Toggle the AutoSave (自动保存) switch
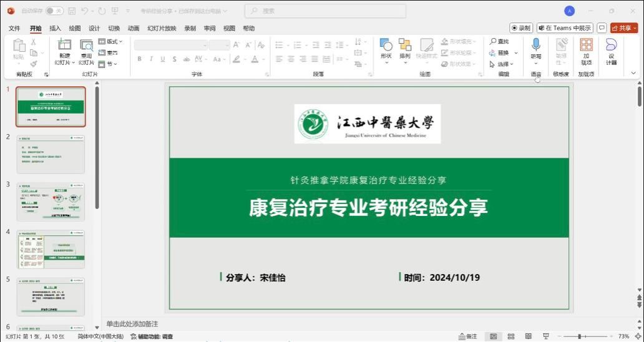This screenshot has width=644, height=342. pyautogui.click(x=54, y=11)
